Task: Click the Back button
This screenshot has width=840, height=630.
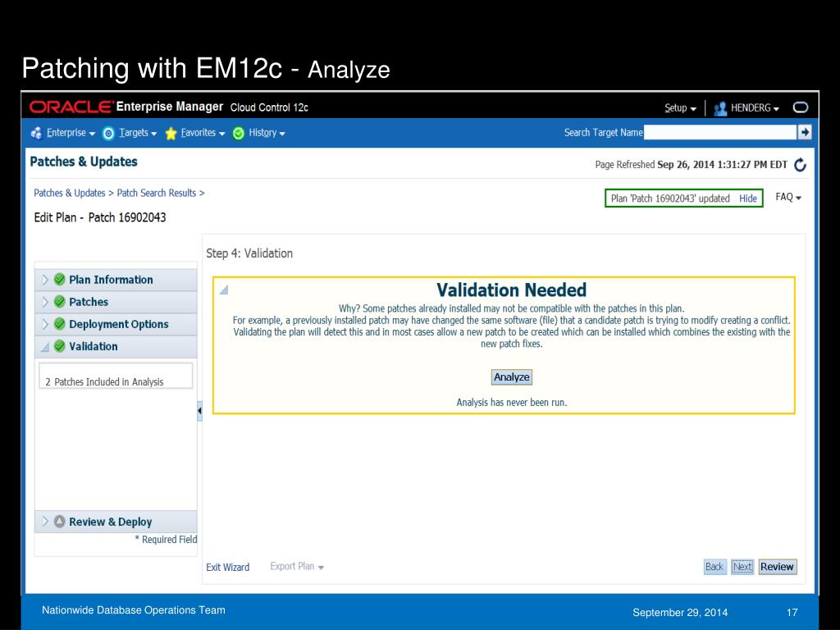Action: pyautogui.click(x=714, y=567)
